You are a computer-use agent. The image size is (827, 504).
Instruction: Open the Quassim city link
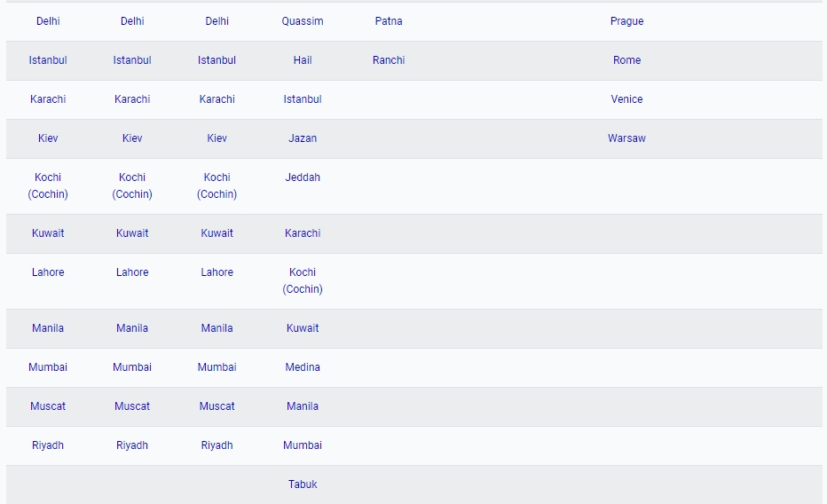coord(303,21)
